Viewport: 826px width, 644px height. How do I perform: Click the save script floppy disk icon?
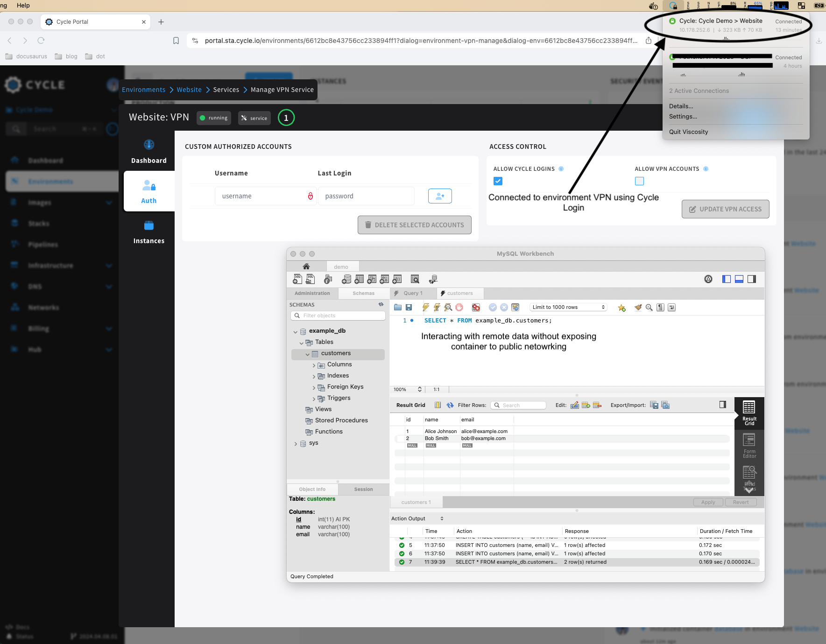(409, 307)
